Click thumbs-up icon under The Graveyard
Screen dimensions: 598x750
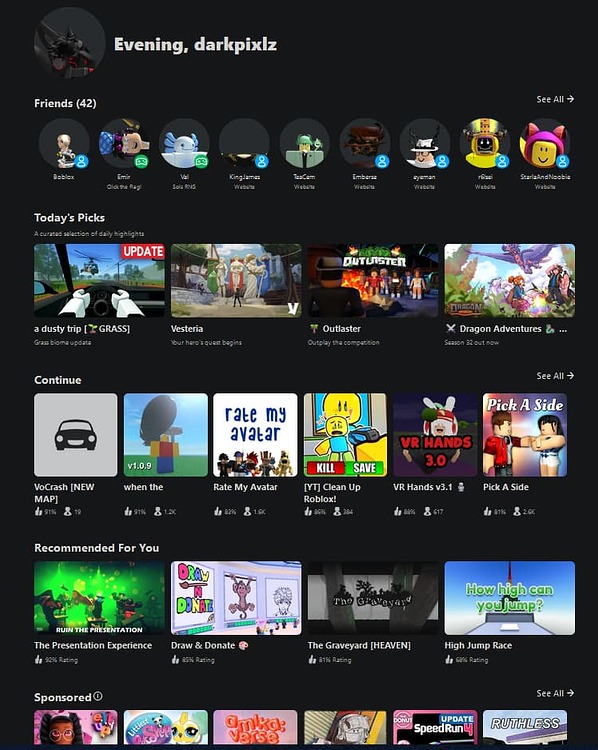point(312,660)
